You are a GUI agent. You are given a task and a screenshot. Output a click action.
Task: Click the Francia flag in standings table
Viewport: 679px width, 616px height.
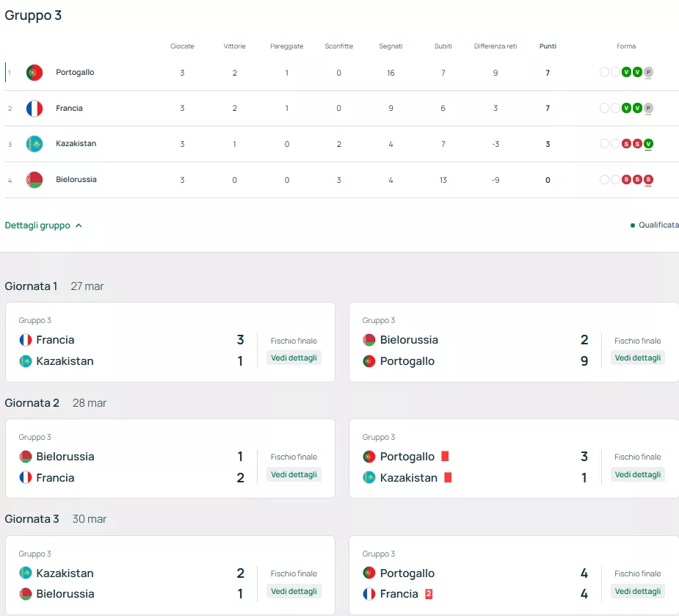click(x=34, y=109)
